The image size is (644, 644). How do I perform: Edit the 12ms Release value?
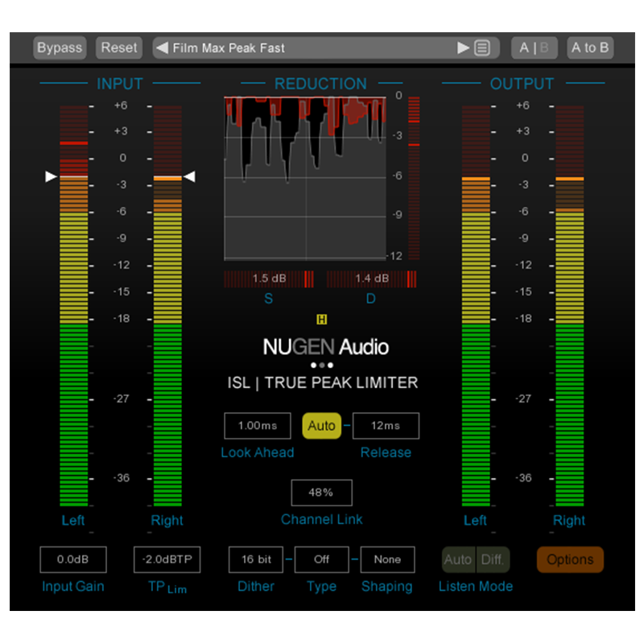tap(386, 426)
